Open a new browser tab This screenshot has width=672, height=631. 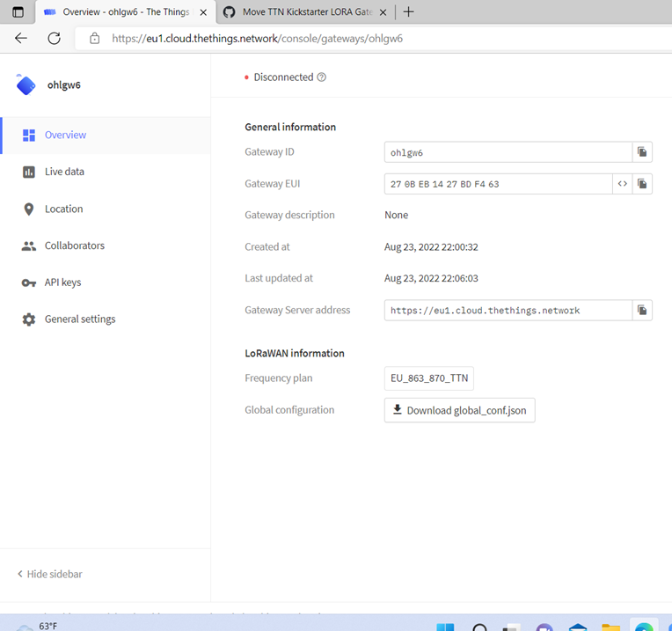point(408,12)
